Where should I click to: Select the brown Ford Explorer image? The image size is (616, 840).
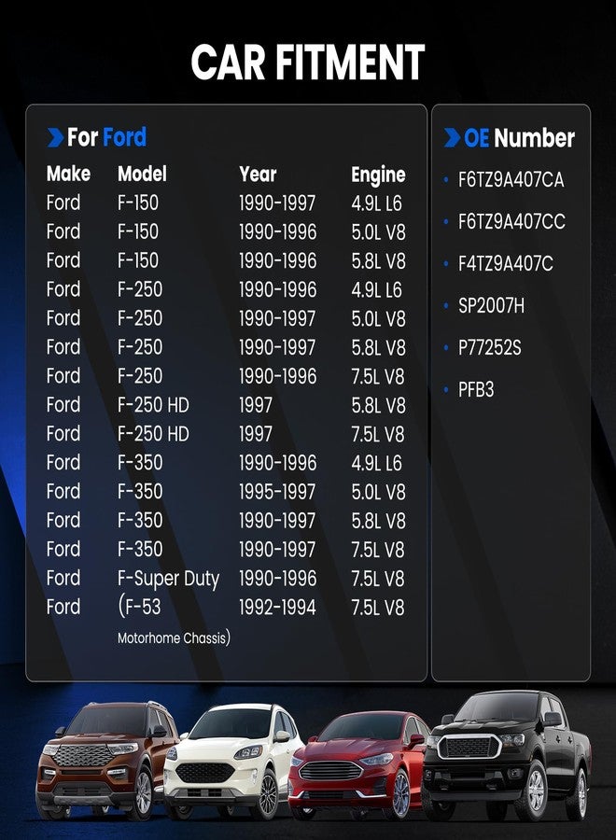tap(107, 762)
